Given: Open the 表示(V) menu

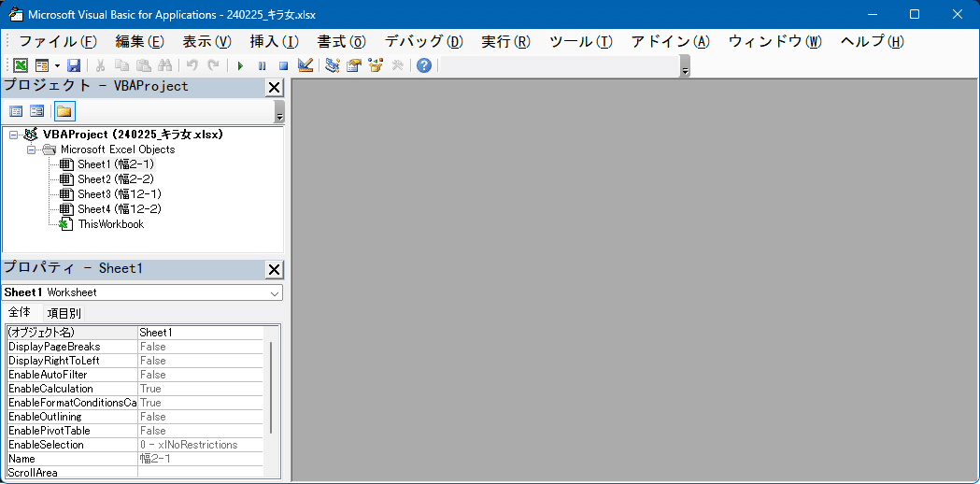Looking at the screenshot, I should [206, 42].
